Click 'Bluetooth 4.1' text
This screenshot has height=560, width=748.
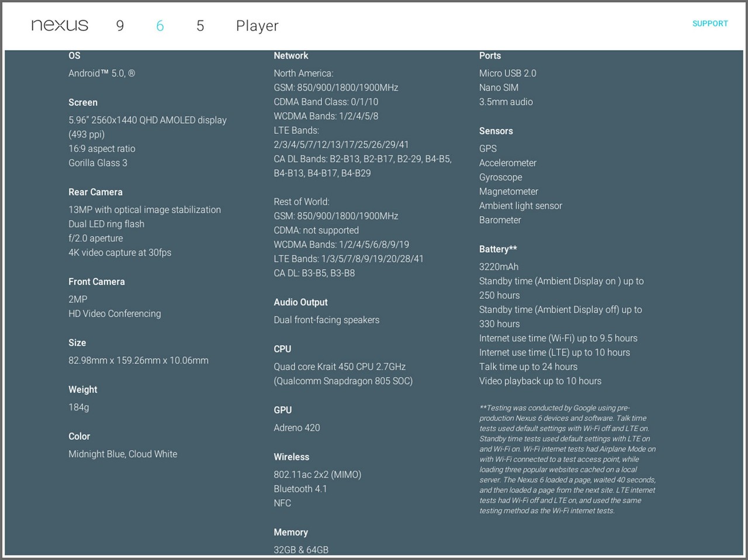click(x=300, y=489)
